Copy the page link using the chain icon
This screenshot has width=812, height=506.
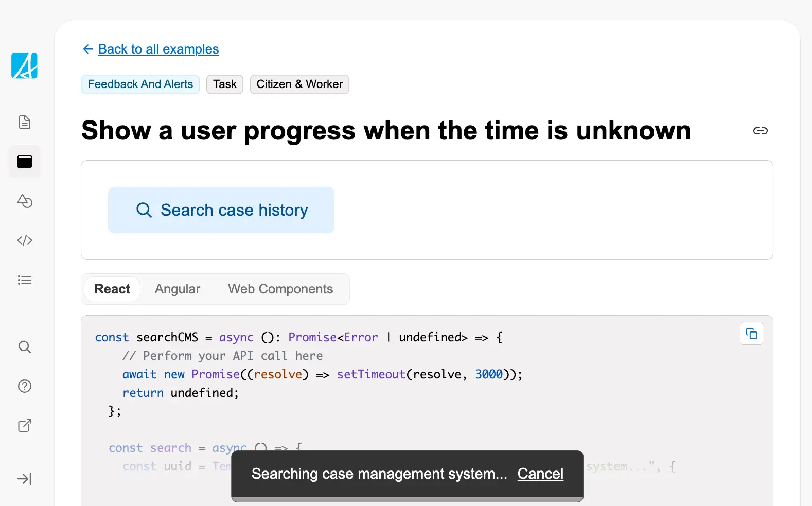[760, 131]
